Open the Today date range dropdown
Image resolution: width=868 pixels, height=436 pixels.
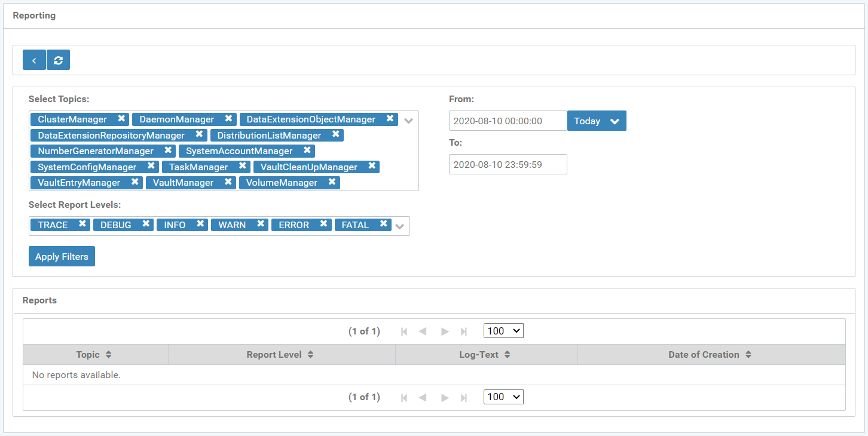pyautogui.click(x=596, y=121)
